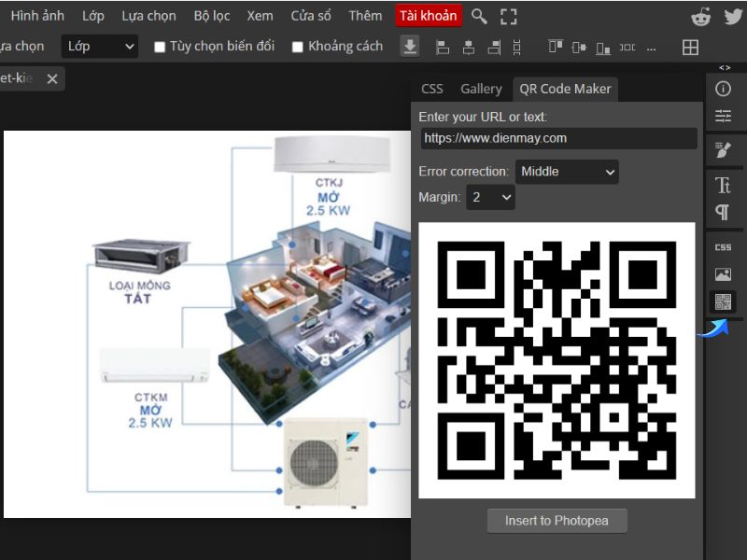Toggle the grid layout icon
747x560 pixels.
(x=690, y=48)
